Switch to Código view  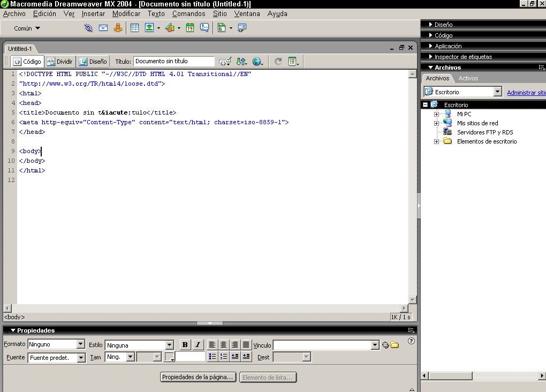tap(27, 62)
